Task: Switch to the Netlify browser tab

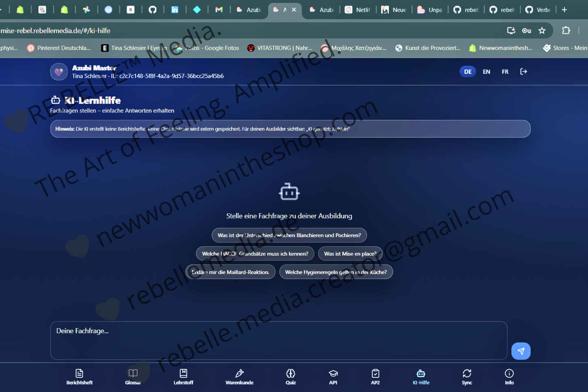Action: pos(358,9)
